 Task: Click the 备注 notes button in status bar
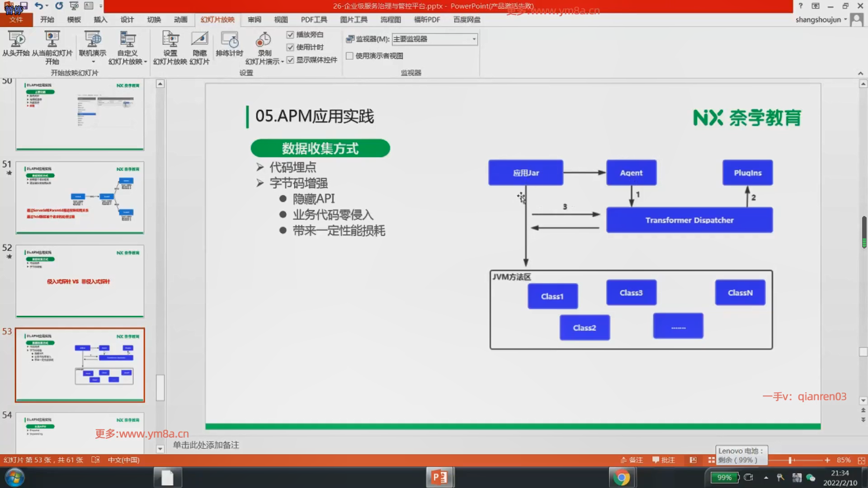tap(632, 460)
